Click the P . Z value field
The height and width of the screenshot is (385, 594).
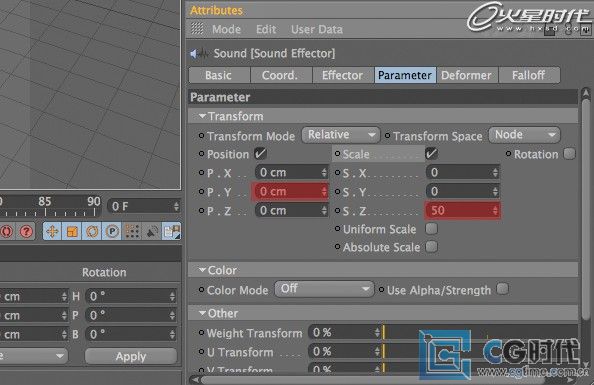[x=291, y=210]
